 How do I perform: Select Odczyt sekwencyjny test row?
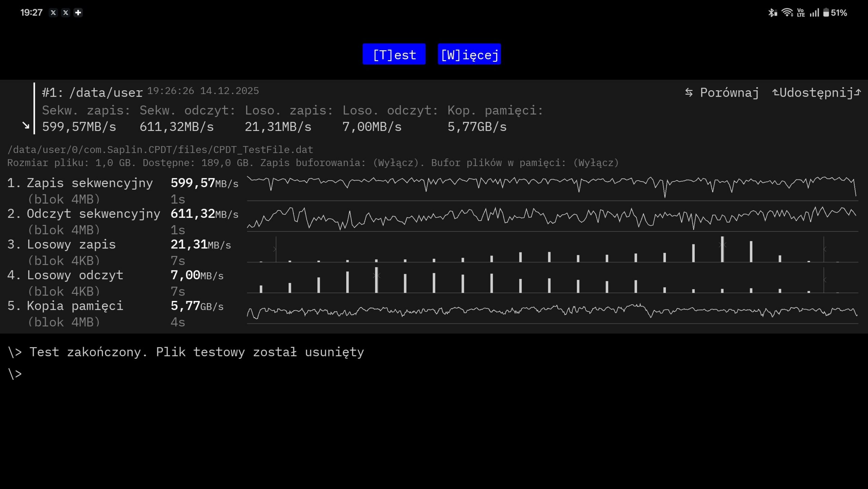click(93, 214)
